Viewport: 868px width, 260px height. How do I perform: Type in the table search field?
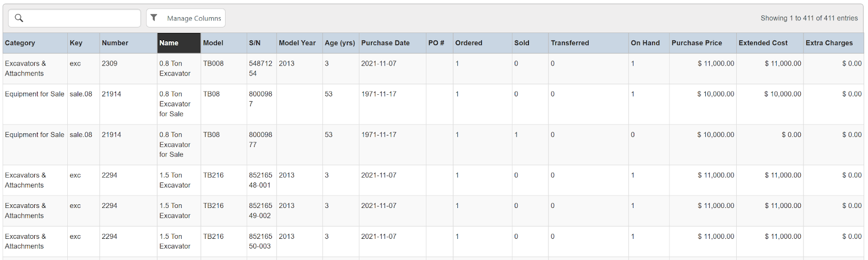[x=81, y=18]
